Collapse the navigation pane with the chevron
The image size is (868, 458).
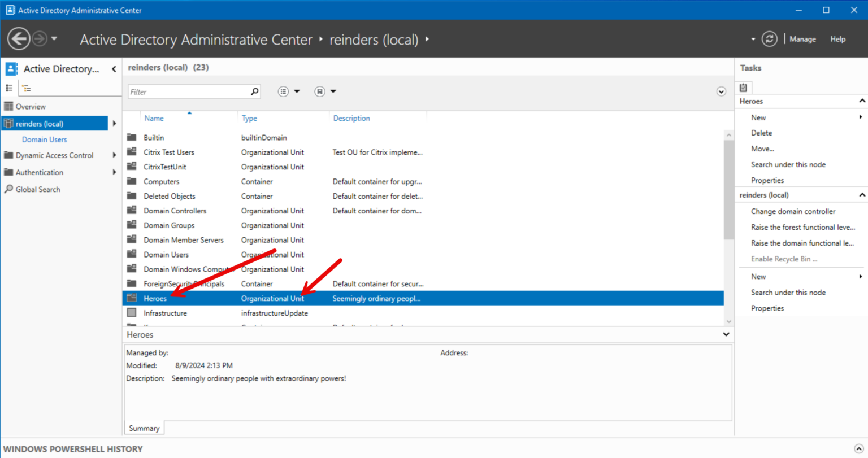(114, 68)
